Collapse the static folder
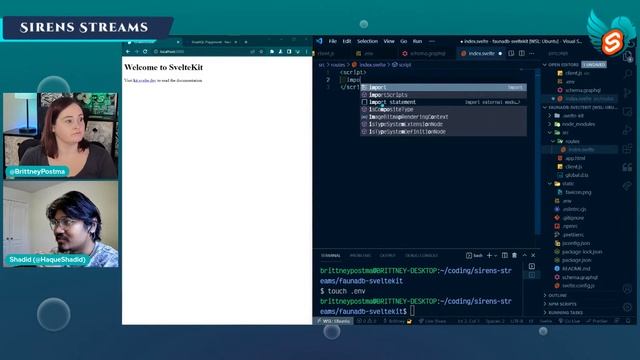The image size is (640, 360). click(550, 184)
